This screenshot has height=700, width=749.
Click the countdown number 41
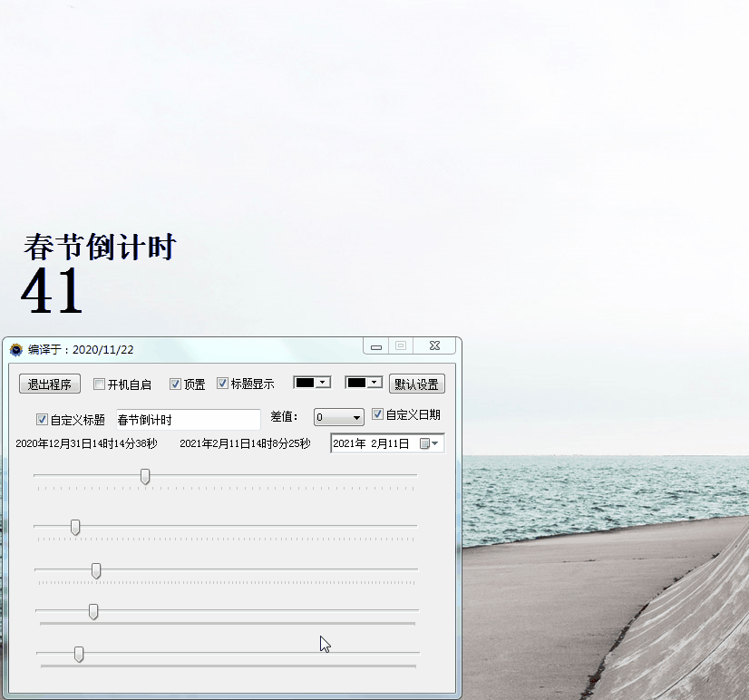pyautogui.click(x=52, y=290)
